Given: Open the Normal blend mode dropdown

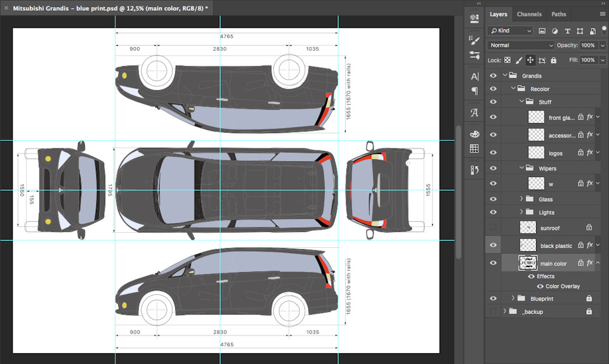Looking at the screenshot, I should (x=520, y=46).
